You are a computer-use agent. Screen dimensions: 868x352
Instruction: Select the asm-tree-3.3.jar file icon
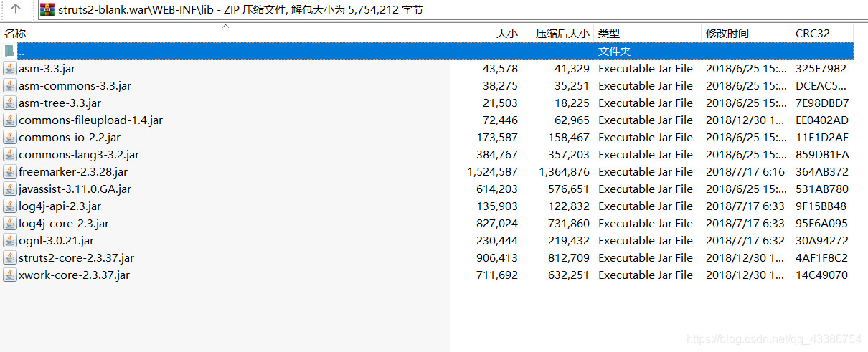click(x=10, y=103)
